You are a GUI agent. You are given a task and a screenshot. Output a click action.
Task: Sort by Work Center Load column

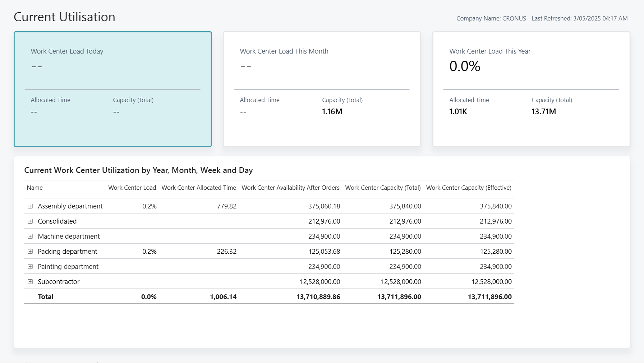pos(132,188)
